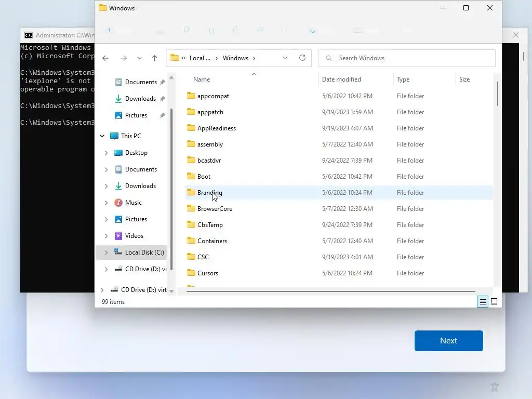Select the Boot folder icon
532x399 pixels.
click(191, 176)
